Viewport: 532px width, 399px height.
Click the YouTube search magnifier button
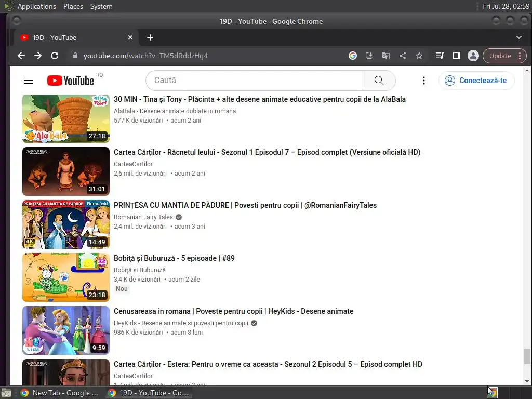point(379,81)
